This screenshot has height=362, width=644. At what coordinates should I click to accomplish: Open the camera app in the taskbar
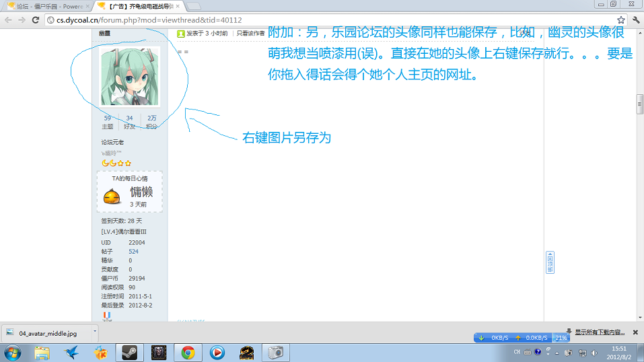tap(275, 352)
